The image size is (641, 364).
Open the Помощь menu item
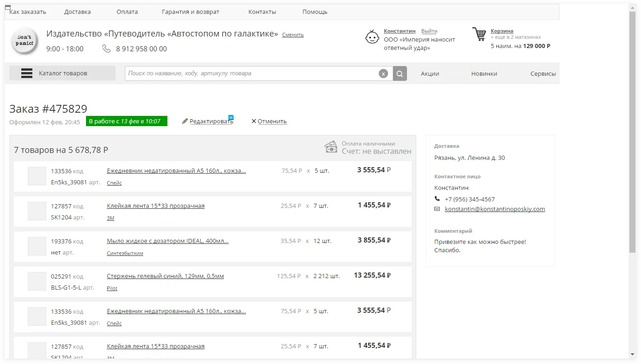pos(315,12)
